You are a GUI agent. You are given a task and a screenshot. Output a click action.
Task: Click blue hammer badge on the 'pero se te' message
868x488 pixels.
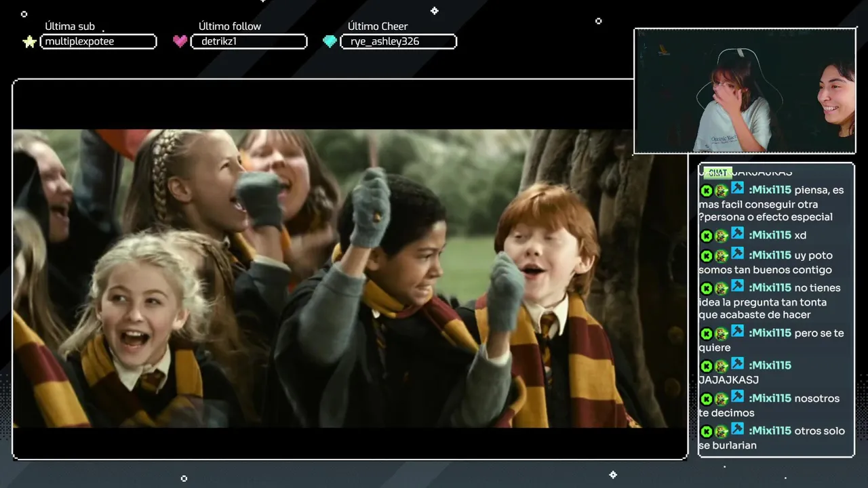(737, 331)
